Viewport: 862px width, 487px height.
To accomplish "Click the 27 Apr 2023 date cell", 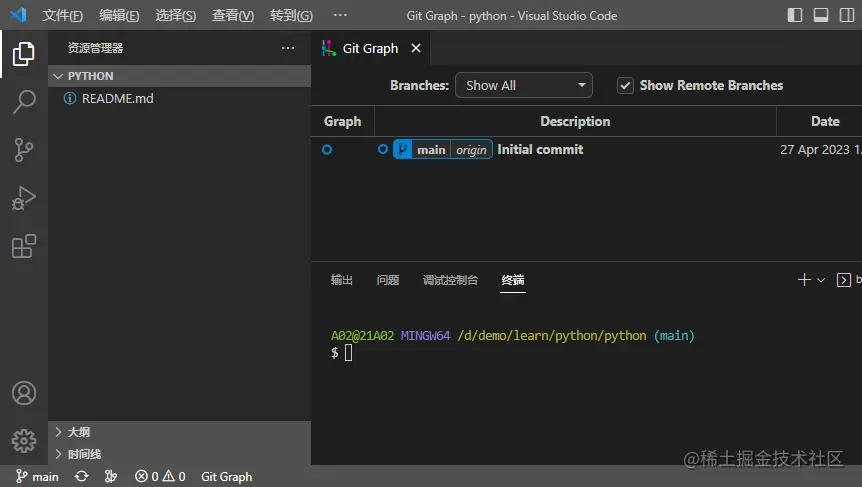I will pos(819,150).
